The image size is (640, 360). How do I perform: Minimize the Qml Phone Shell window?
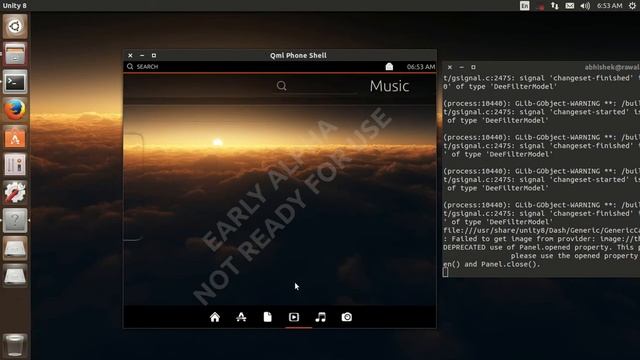(142, 56)
